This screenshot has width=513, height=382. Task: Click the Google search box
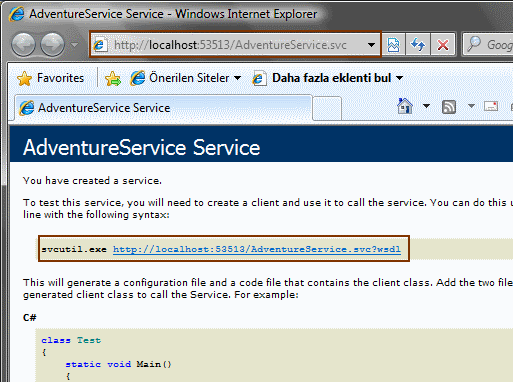pos(488,45)
